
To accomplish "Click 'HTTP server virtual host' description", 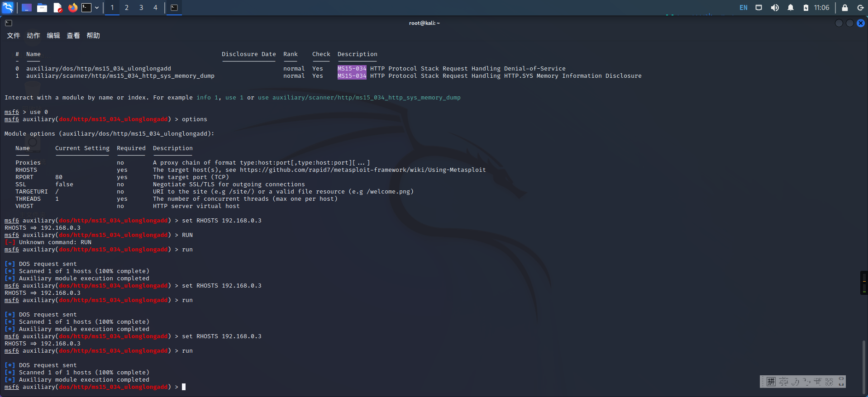I will (x=196, y=206).
